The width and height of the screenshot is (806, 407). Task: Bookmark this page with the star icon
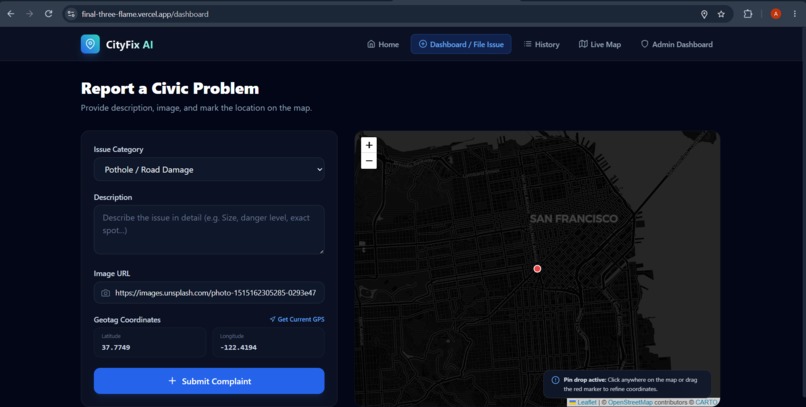(721, 14)
